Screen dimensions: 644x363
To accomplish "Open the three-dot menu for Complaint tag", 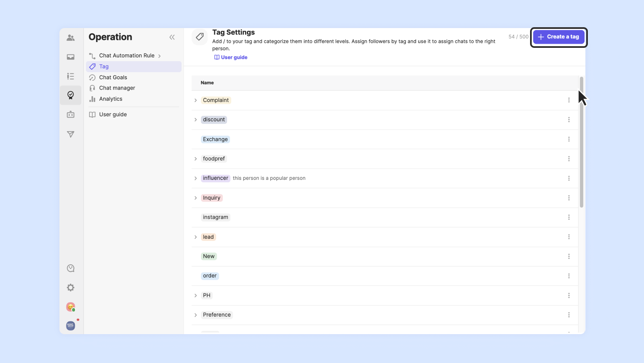I will pos(569,100).
